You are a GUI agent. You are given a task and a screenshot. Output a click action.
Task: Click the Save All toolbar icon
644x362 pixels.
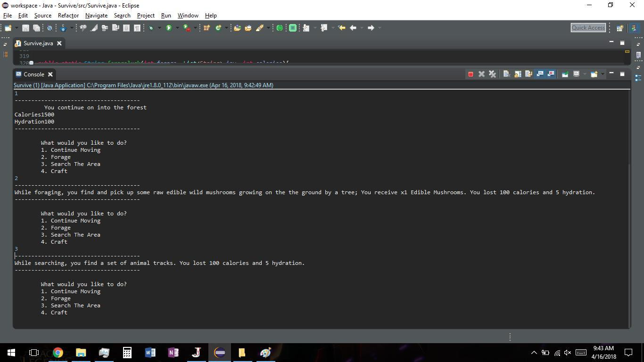pyautogui.click(x=36, y=28)
